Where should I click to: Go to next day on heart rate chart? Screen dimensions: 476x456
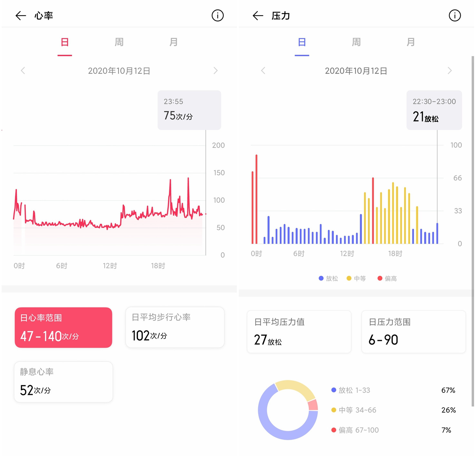(x=216, y=71)
